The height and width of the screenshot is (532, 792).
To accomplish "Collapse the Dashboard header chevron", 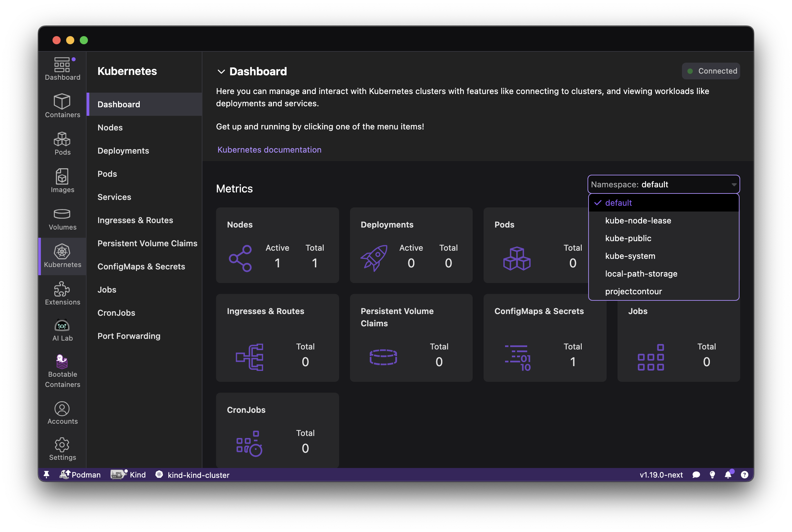I will click(221, 72).
